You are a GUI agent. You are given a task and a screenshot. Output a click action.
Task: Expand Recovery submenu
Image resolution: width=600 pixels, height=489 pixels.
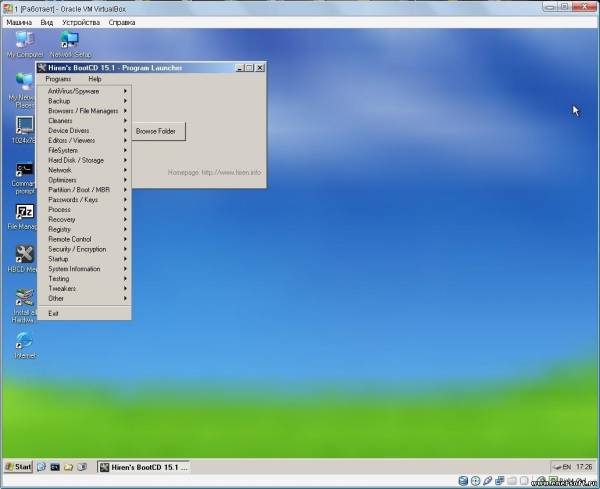tap(84, 220)
